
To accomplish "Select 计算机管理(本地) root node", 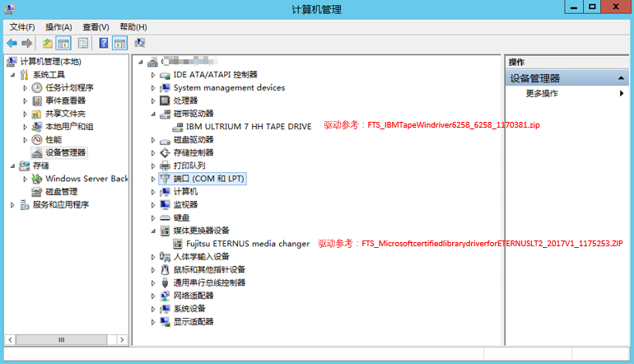I will [50, 62].
